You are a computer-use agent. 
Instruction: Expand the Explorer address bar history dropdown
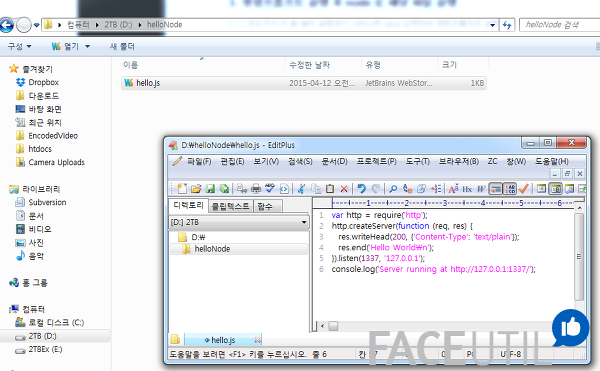pos(492,25)
